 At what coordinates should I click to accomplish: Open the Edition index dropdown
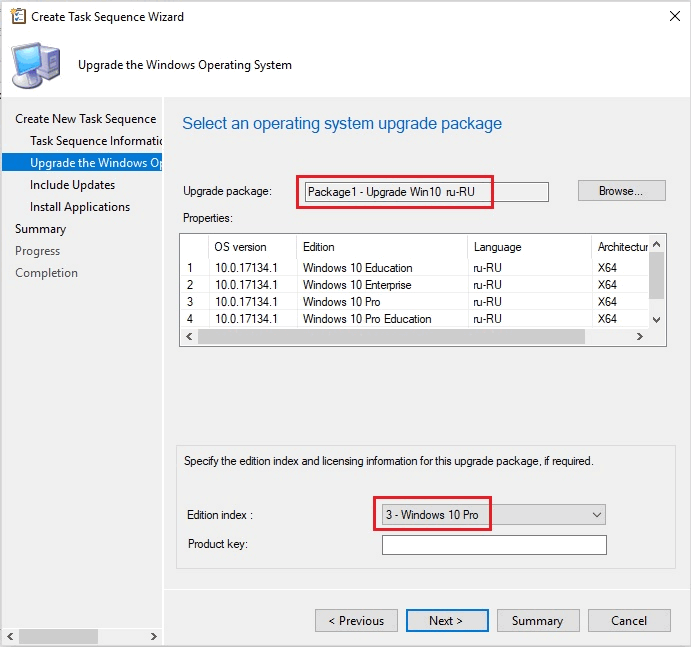coord(494,514)
